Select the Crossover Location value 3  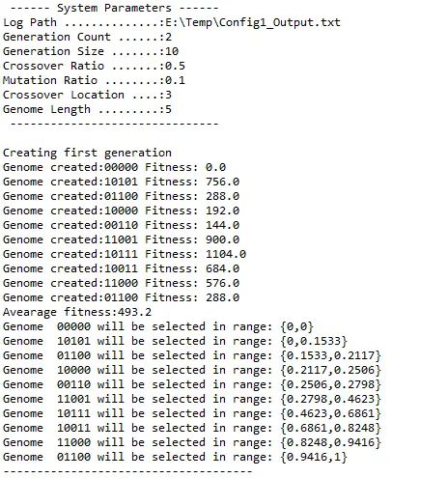(168, 95)
